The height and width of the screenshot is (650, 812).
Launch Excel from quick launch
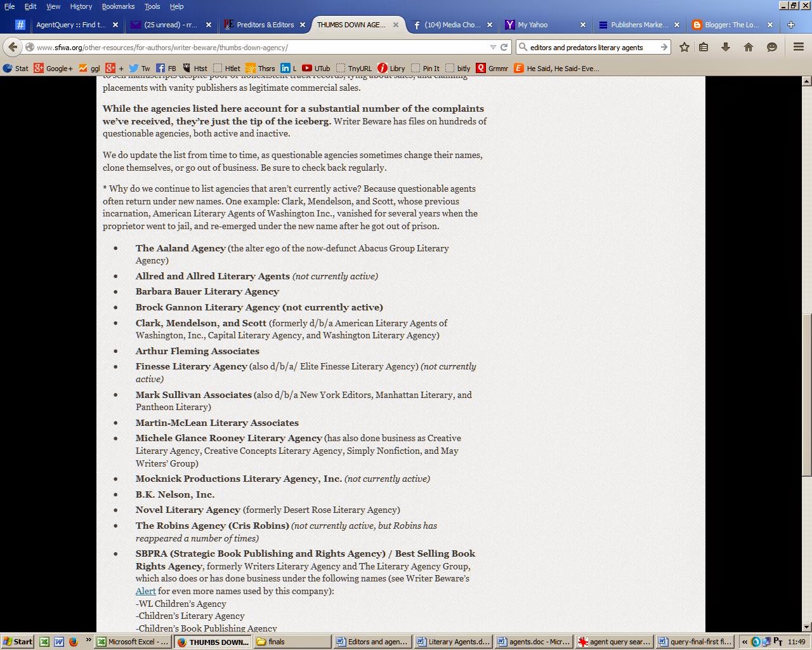(x=44, y=642)
